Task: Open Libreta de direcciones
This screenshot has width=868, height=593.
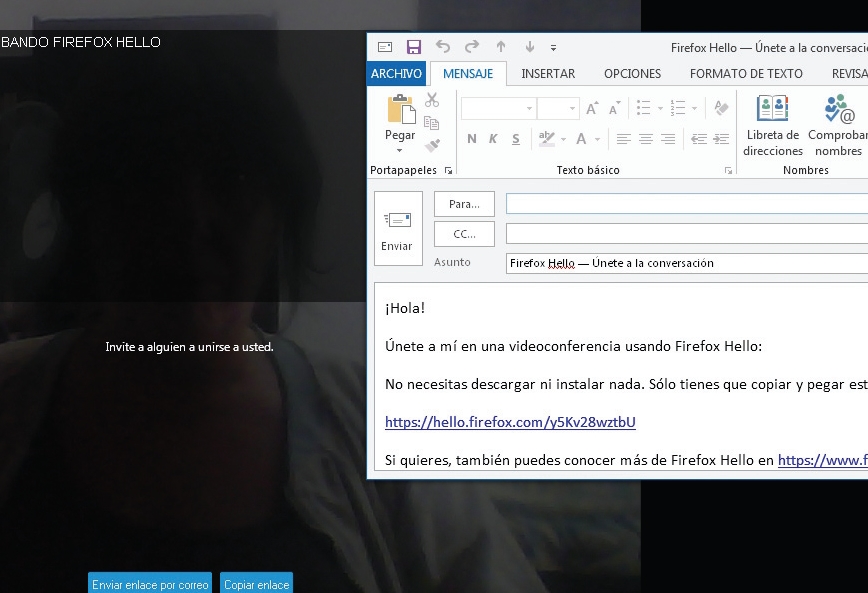Action: [x=773, y=126]
